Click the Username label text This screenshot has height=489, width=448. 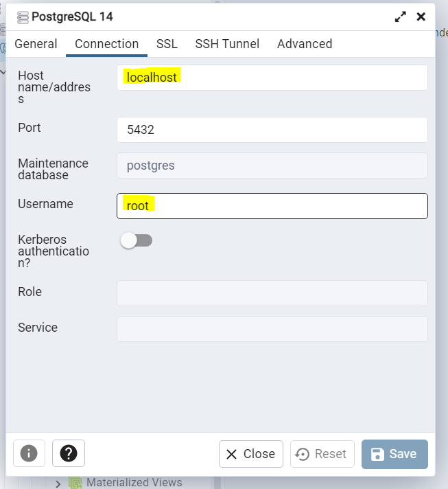click(45, 204)
